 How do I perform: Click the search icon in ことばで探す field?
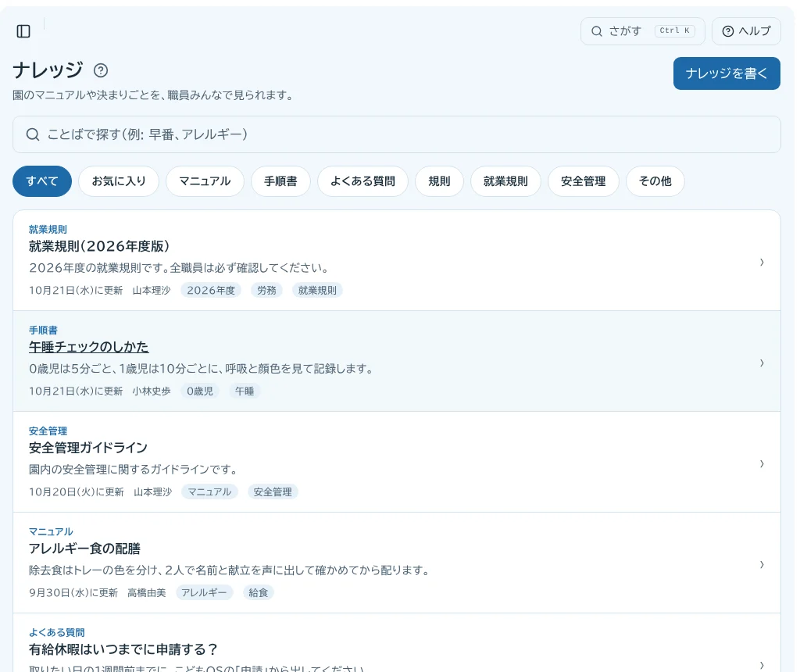[33, 134]
